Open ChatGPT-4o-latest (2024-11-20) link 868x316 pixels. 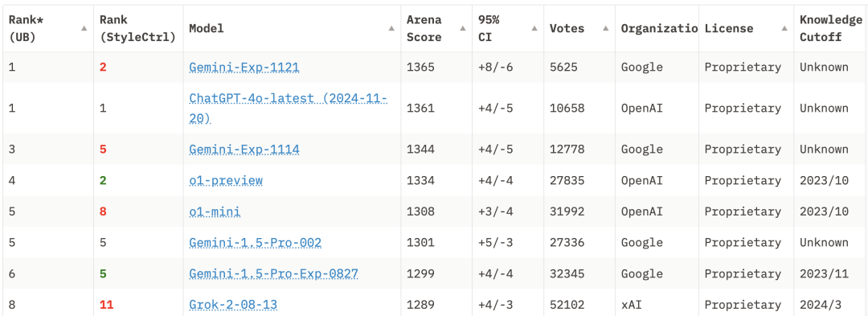(289, 109)
